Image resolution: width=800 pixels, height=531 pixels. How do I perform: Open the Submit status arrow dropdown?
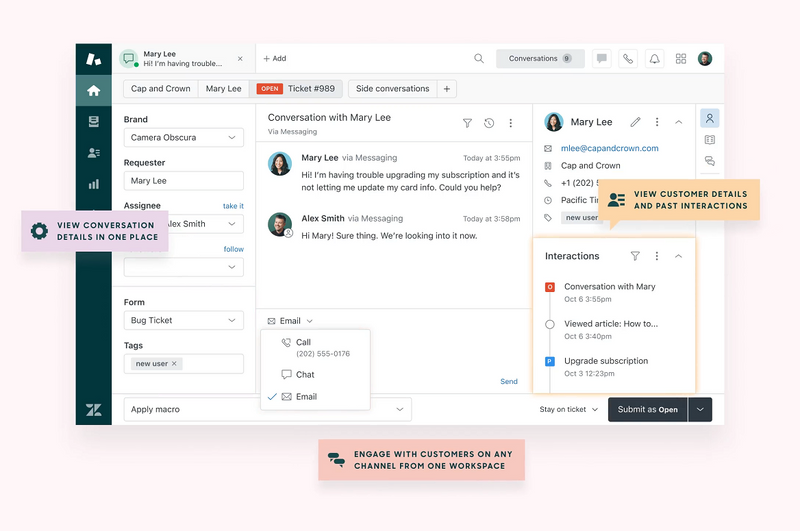[700, 410]
